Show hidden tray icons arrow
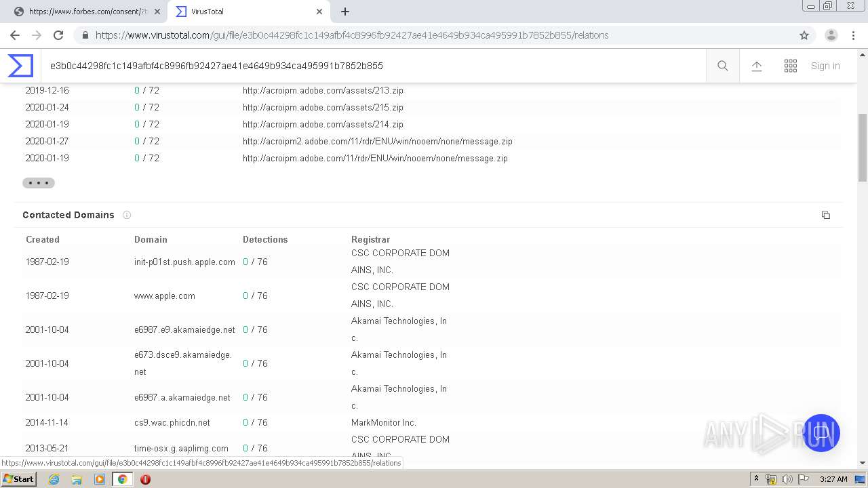 click(x=756, y=479)
